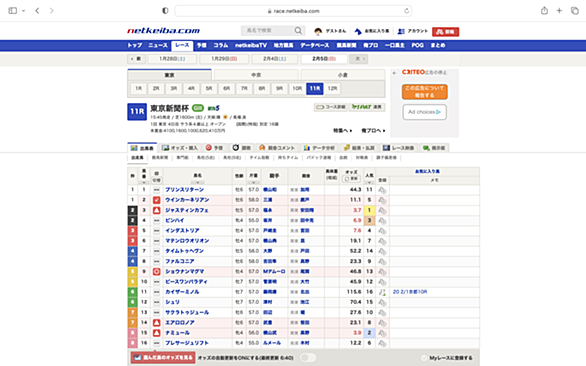Select the 12R race tab
The height and width of the screenshot is (366, 586).
pos(332,89)
